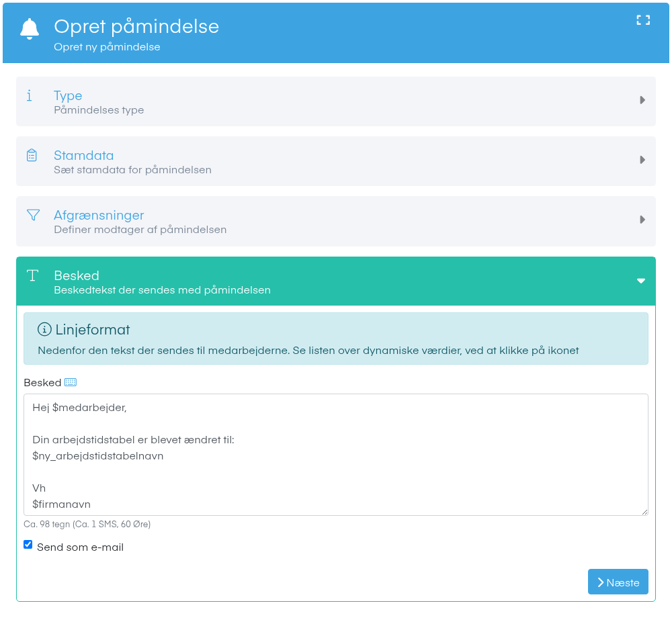
Task: Expand the Afgrænsninger section arrow
Action: point(642,220)
